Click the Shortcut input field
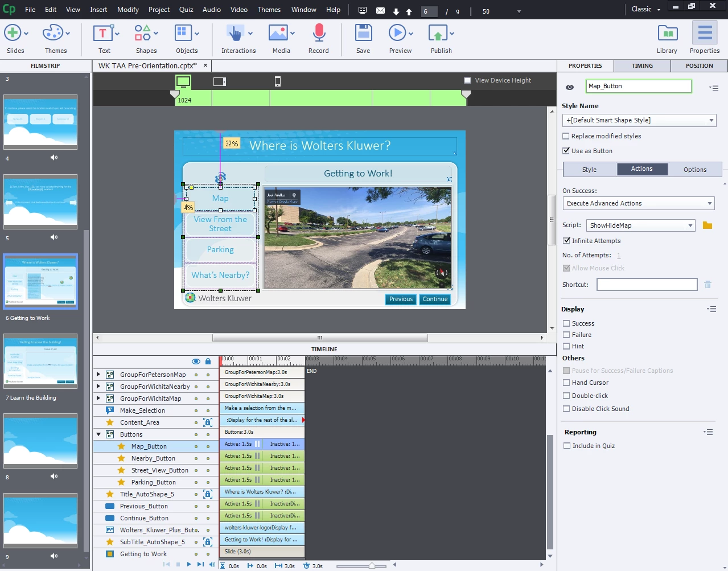The image size is (728, 571). coord(647,285)
